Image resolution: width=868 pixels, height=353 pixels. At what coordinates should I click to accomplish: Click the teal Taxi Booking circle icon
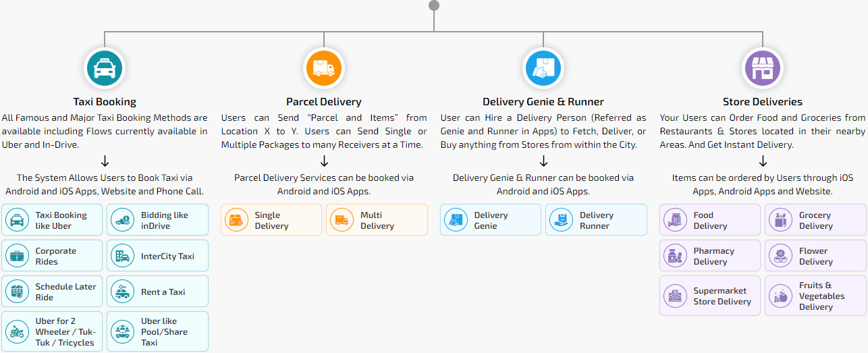[105, 68]
